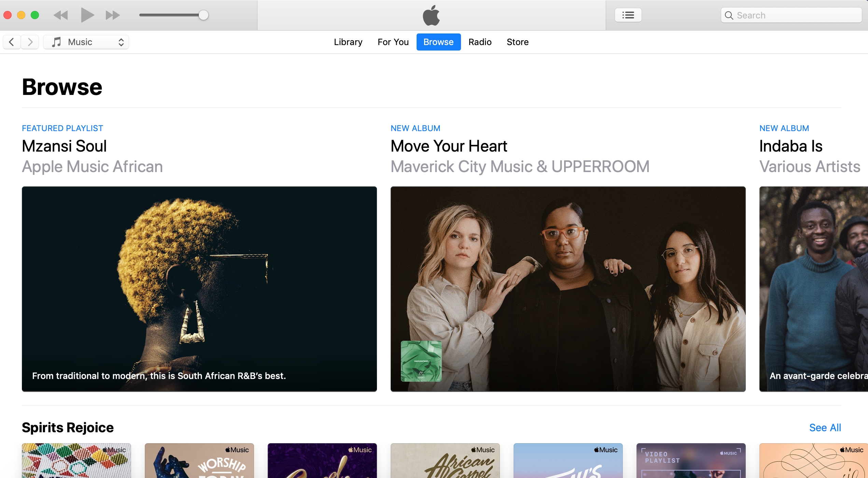This screenshot has height=478, width=868.
Task: Open For You section
Action: [x=393, y=42]
